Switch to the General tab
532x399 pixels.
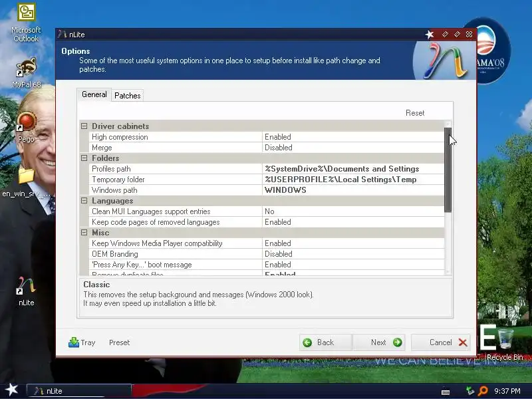pos(94,94)
